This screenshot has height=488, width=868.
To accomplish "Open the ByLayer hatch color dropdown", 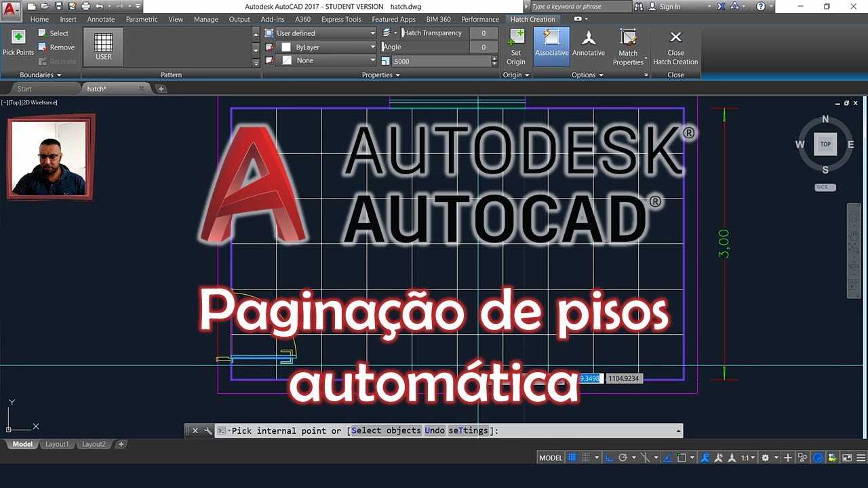I will [326, 47].
